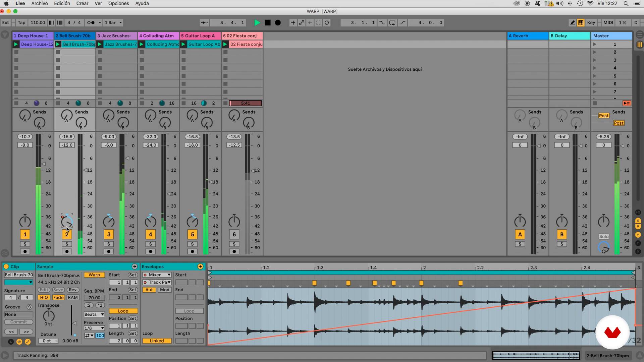Solo track 5 Guitar Loop A

(192, 244)
